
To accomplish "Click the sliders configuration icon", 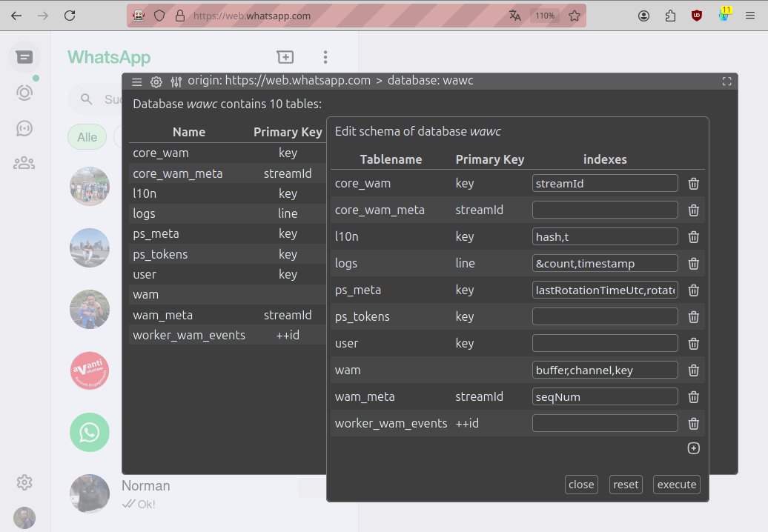I will [176, 82].
